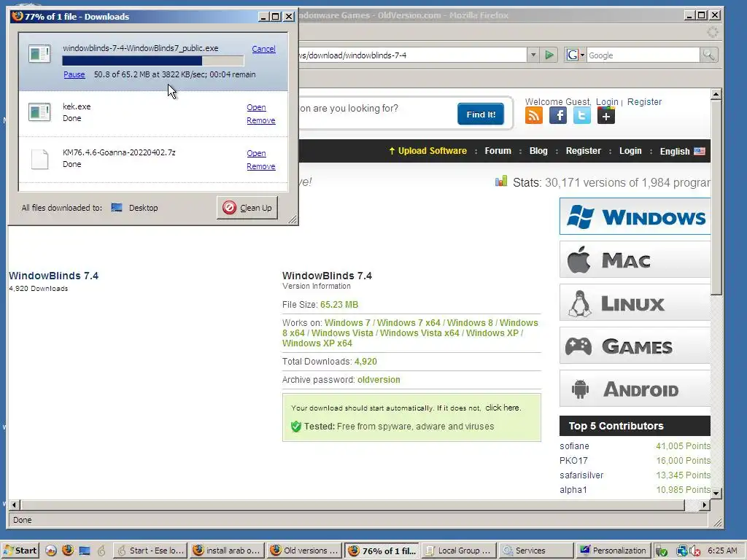
Task: Click the Desktop download folder label
Action: coord(143,208)
